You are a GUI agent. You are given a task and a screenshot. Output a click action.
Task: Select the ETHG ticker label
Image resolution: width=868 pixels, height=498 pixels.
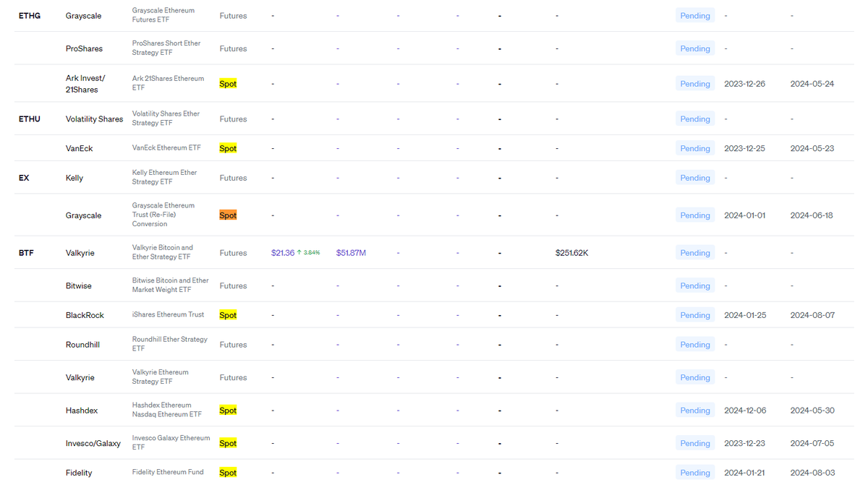tap(29, 15)
